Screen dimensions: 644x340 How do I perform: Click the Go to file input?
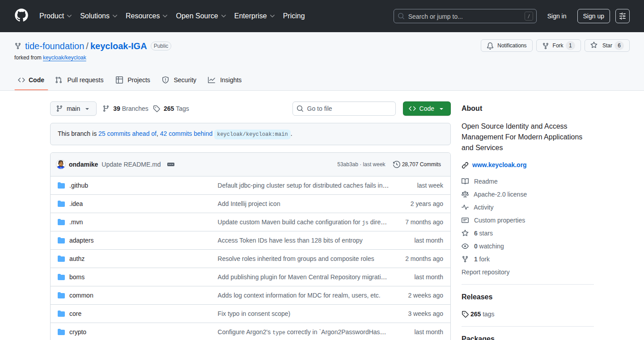[x=344, y=109]
